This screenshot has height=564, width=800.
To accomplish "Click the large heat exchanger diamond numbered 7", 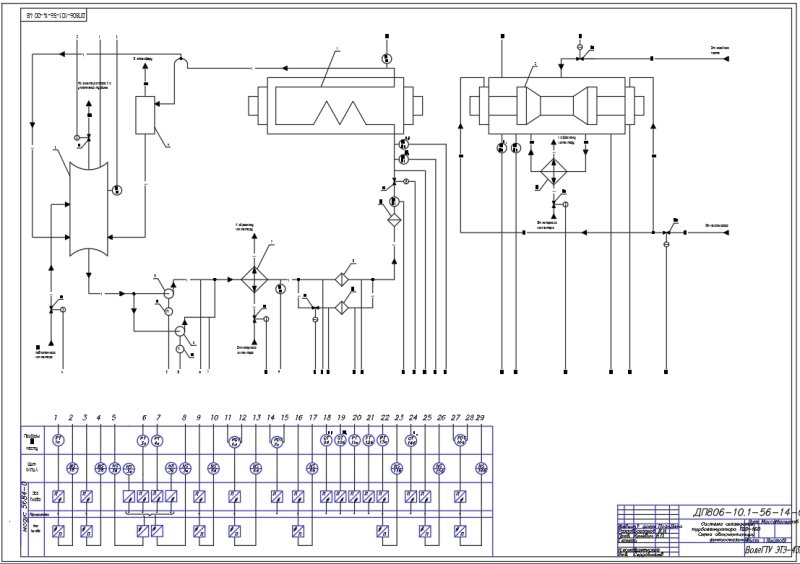I will click(254, 279).
